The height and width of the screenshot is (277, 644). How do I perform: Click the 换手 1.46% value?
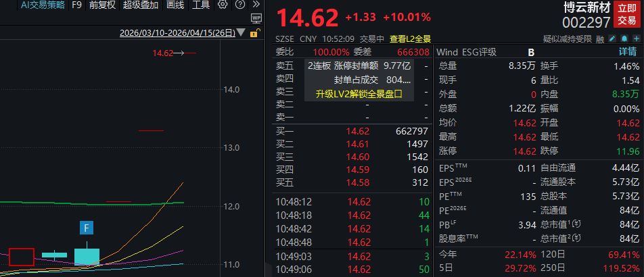[x=626, y=66]
